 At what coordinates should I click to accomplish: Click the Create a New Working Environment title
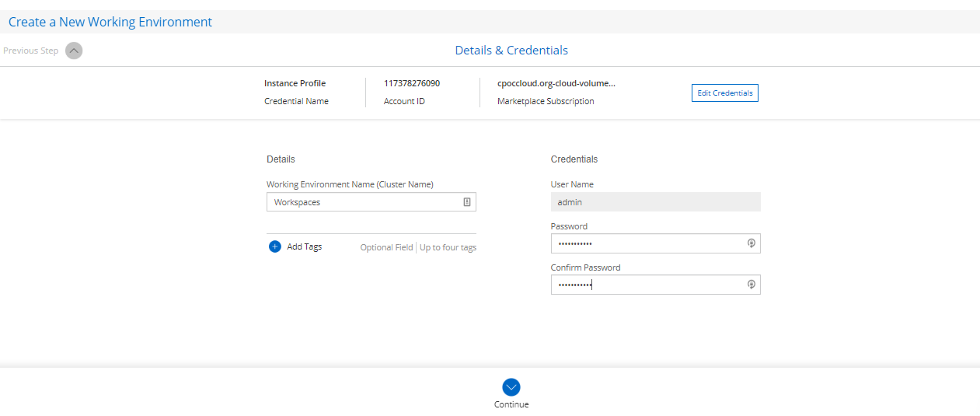[x=110, y=22]
